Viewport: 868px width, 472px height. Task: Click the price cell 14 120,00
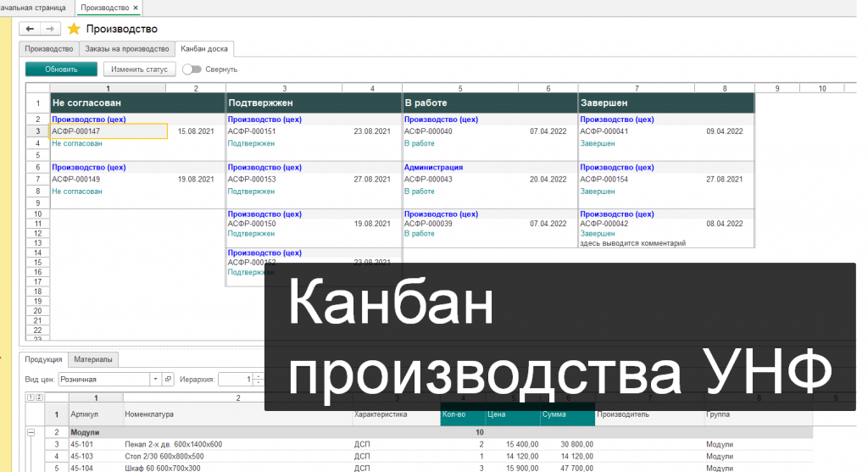pyautogui.click(x=522, y=457)
